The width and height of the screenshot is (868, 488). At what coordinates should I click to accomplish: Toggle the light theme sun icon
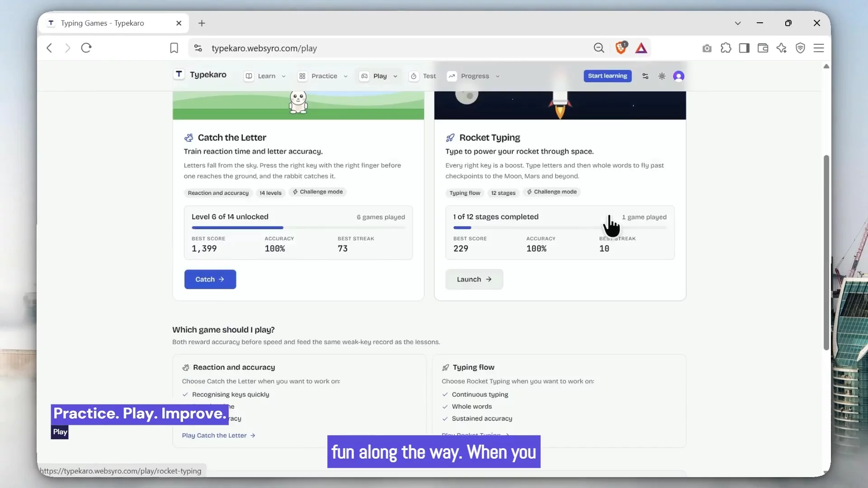point(662,76)
